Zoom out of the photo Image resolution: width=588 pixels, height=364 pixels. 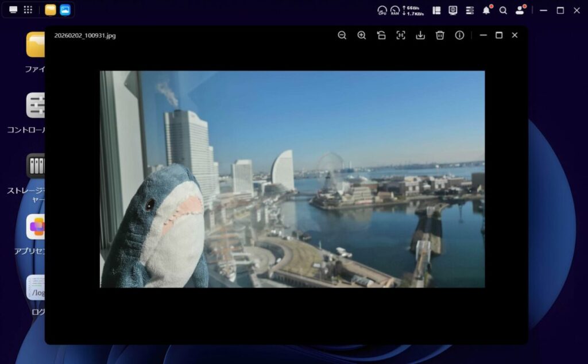(x=342, y=35)
